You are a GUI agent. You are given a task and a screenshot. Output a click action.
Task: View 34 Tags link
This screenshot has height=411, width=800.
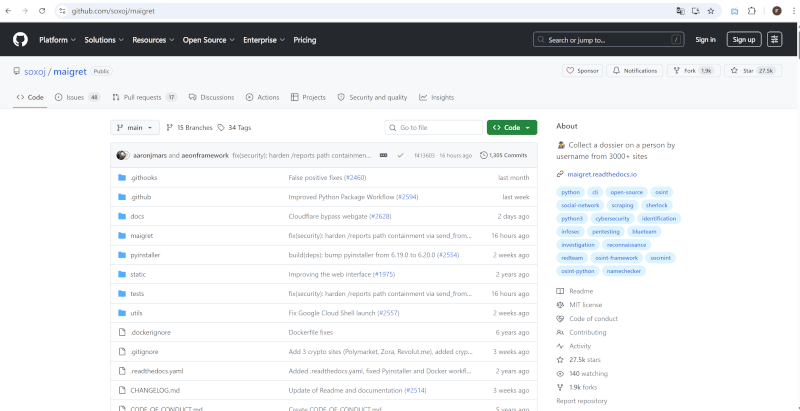(x=234, y=128)
